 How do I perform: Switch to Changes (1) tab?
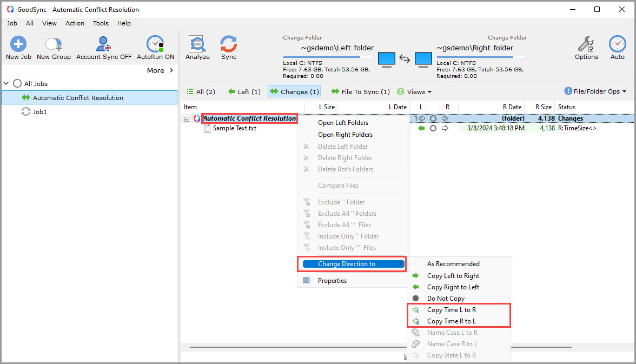click(294, 92)
